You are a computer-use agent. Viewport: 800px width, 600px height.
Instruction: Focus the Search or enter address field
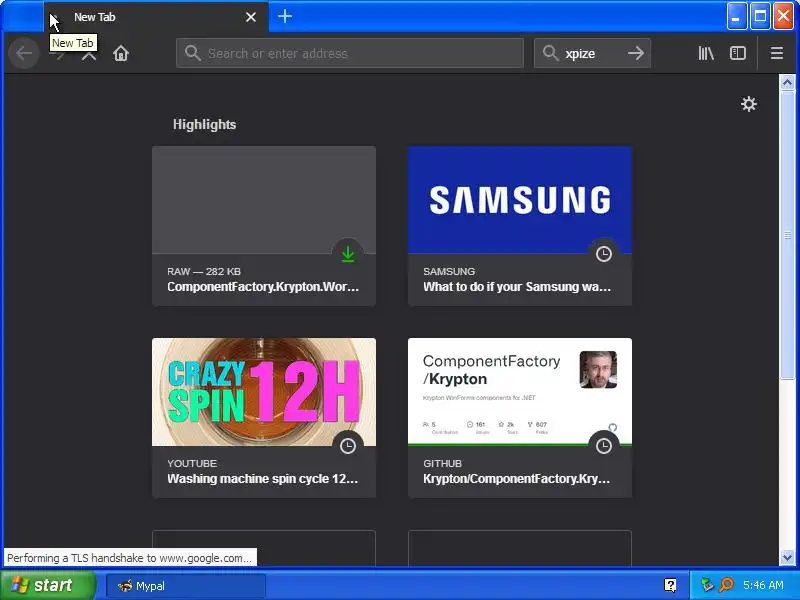pyautogui.click(x=350, y=53)
